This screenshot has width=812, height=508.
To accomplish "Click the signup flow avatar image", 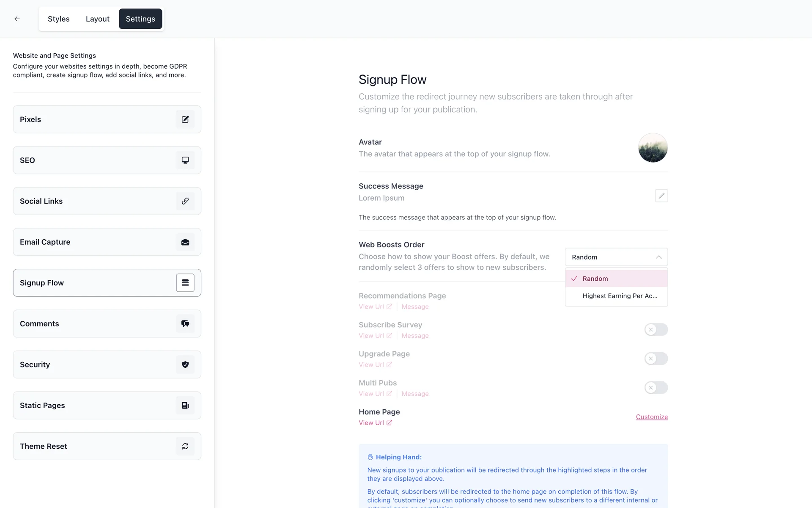I will (653, 148).
